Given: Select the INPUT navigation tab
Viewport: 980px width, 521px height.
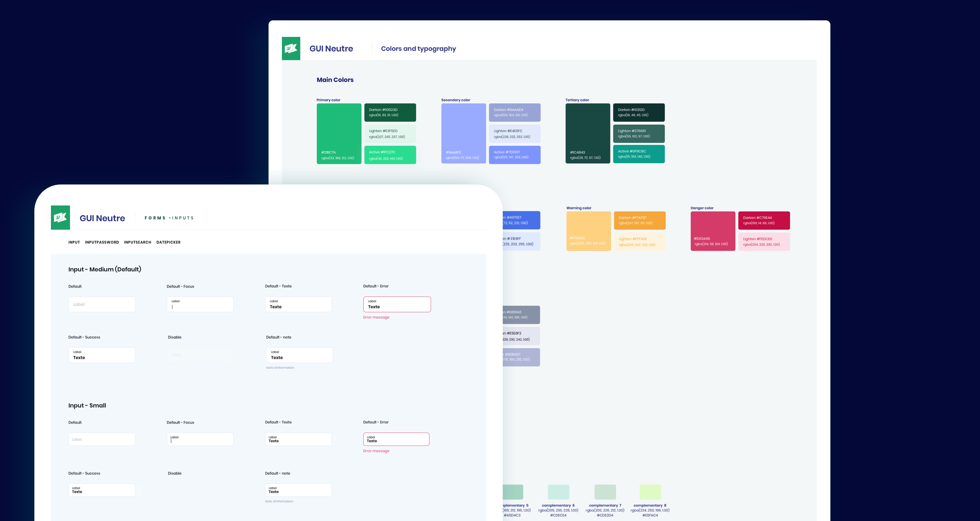Looking at the screenshot, I should coord(74,242).
